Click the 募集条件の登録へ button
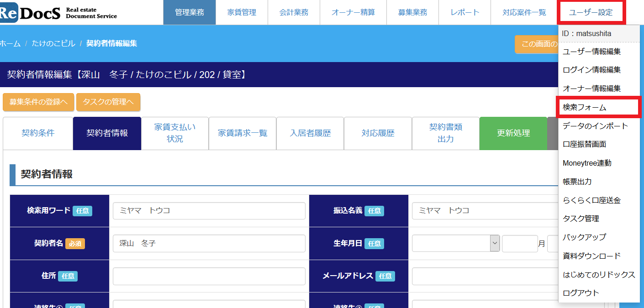Viewport: 644px width, 308px height. tap(38, 102)
